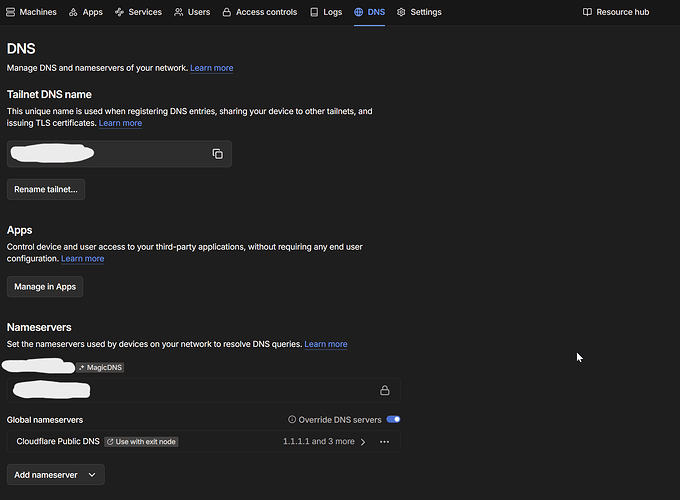Image resolution: width=680 pixels, height=500 pixels.
Task: Go to the Services tab
Action: (x=138, y=12)
